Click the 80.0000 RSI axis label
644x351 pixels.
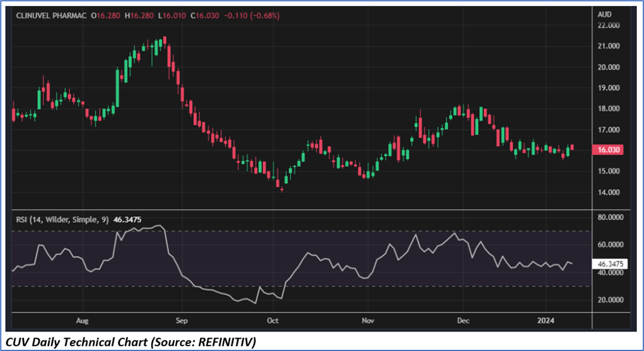(610, 217)
